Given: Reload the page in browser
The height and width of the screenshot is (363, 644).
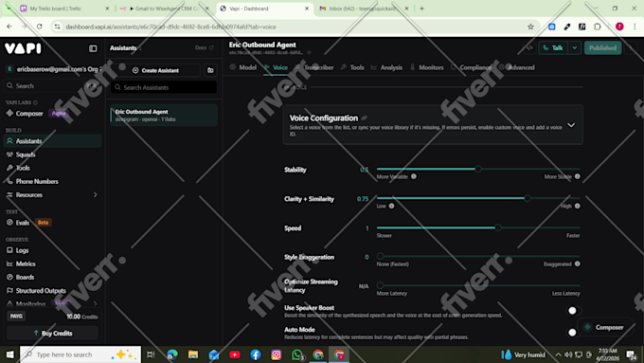Looking at the screenshot, I should 40,27.
